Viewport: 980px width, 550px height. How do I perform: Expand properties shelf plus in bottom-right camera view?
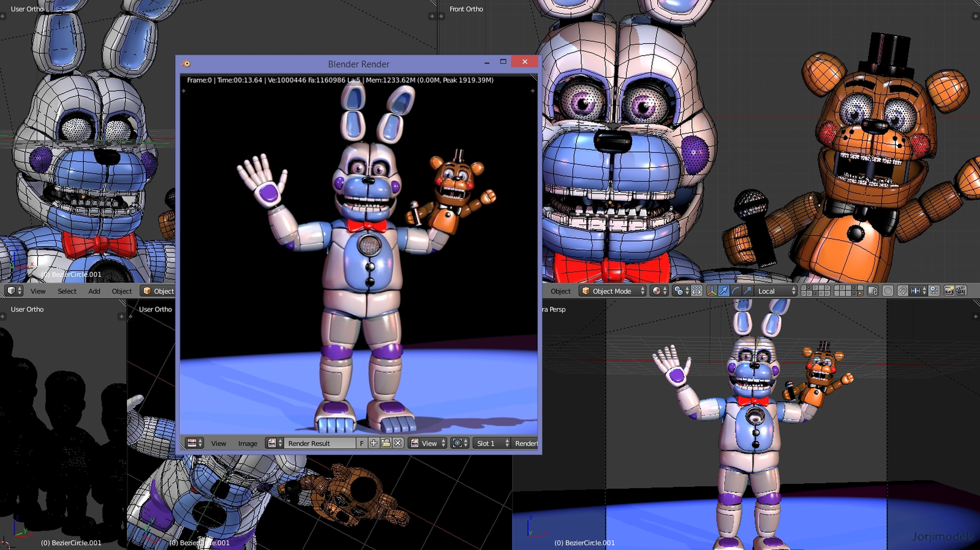pyautogui.click(x=975, y=316)
